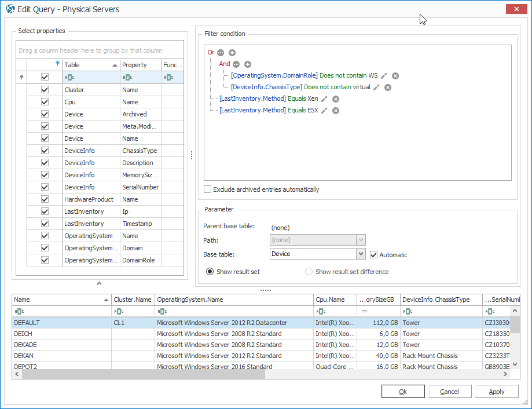Uncheck the DeviceInfo ChassisType property checkbox
Image resolution: width=532 pixels, height=409 pixels.
[45, 151]
